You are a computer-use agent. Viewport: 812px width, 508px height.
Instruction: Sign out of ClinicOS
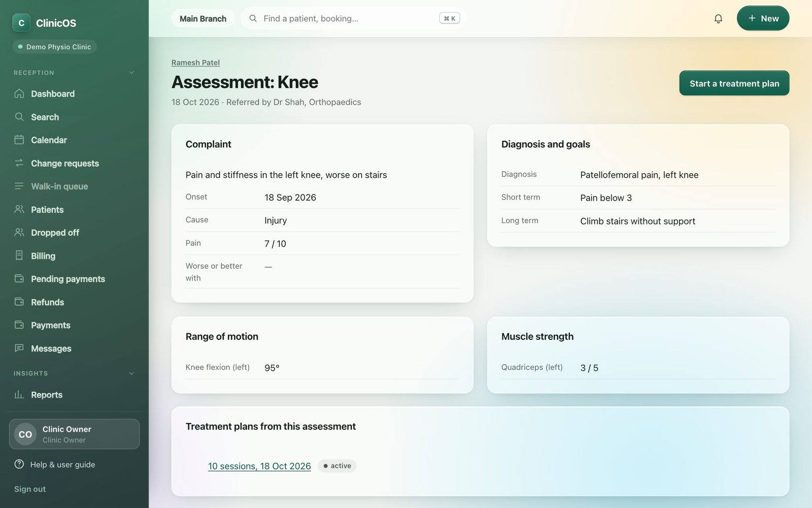coord(30,489)
